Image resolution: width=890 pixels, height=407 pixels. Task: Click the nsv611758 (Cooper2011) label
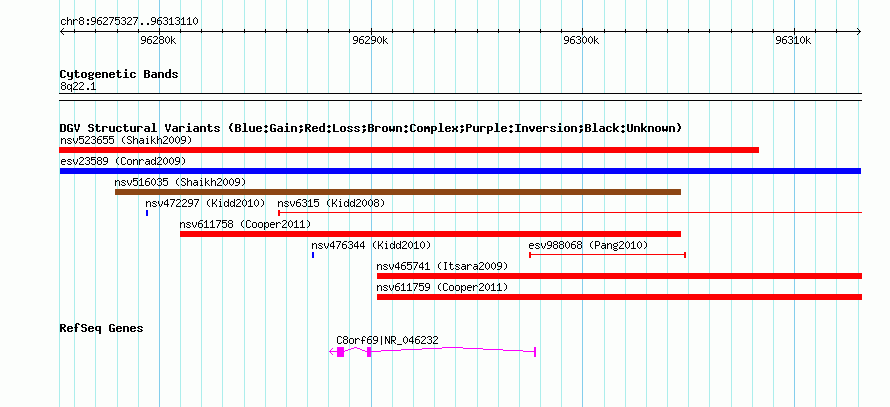coord(246,224)
